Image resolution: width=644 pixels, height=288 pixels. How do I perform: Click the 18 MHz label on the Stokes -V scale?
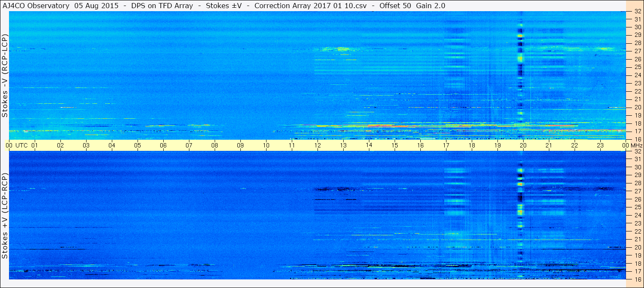pyautogui.click(x=638, y=123)
